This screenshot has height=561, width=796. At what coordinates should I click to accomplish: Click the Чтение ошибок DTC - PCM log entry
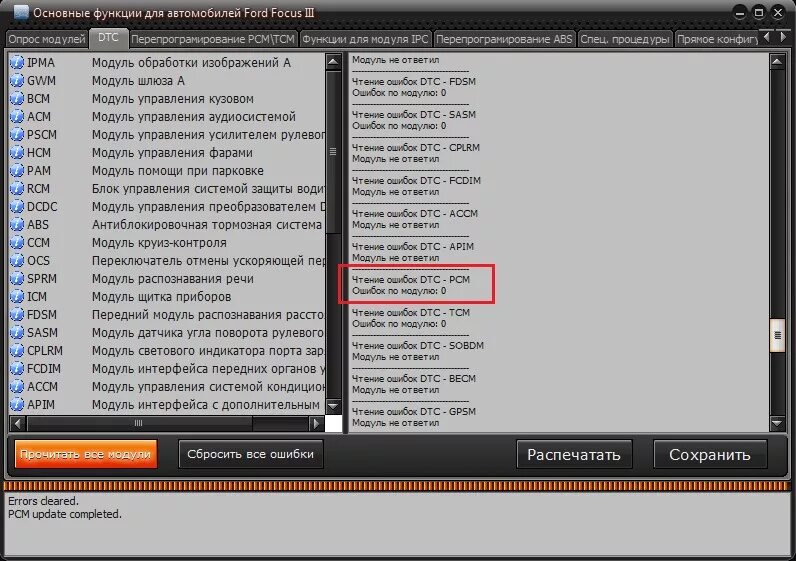coord(411,280)
